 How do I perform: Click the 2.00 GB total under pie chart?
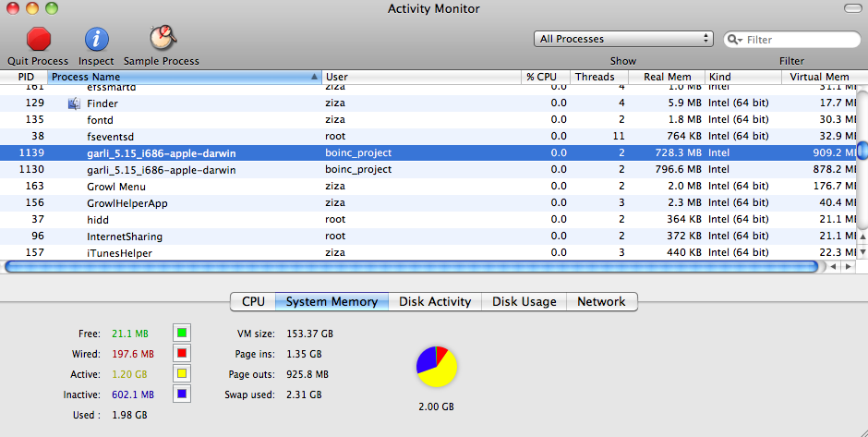point(436,407)
